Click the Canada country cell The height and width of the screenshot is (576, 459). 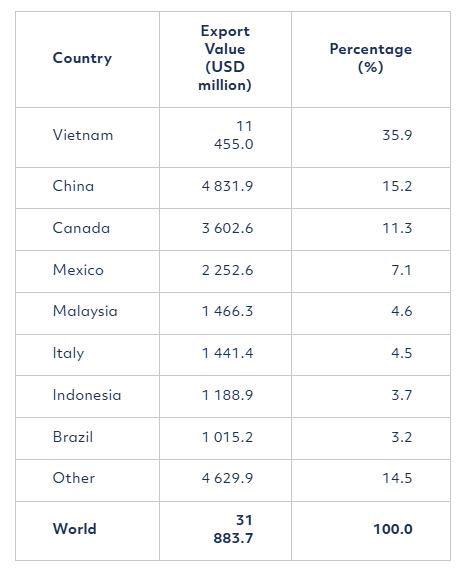tap(81, 228)
